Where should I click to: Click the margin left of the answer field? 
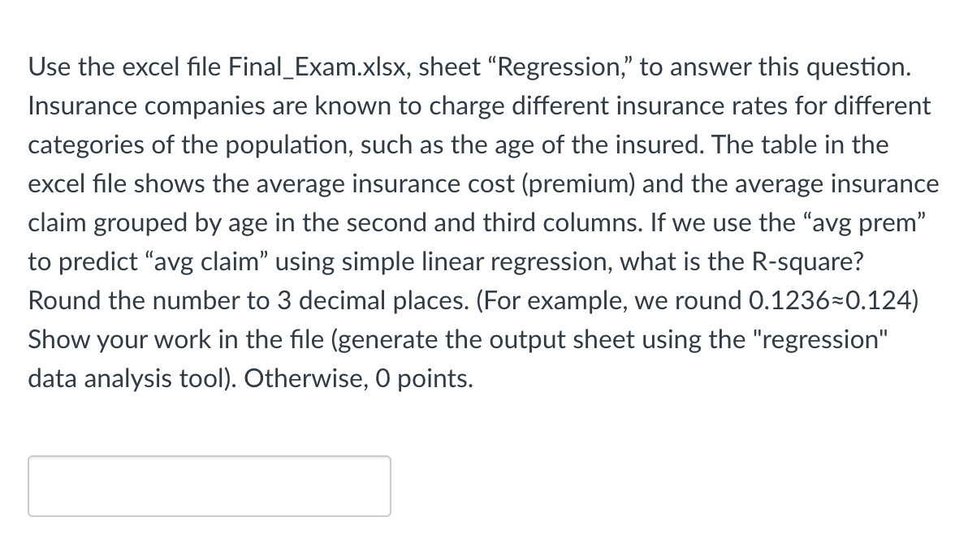12,485
